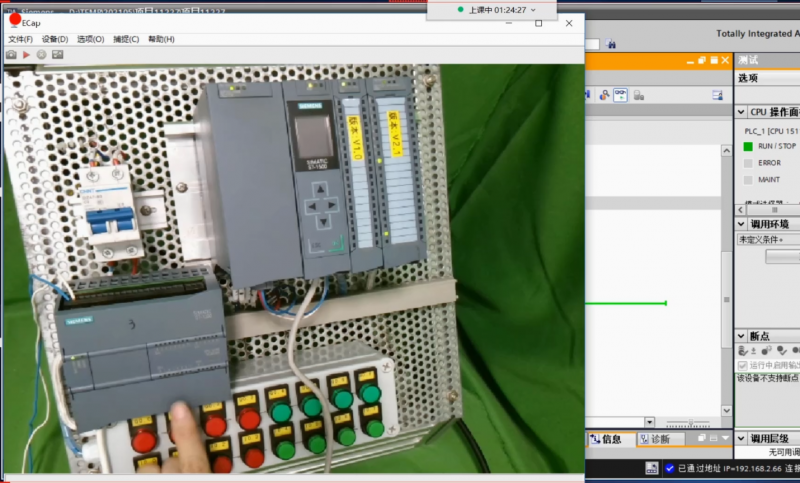
Task: Toggle the 运行中启用输出 checkbox
Action: click(742, 365)
